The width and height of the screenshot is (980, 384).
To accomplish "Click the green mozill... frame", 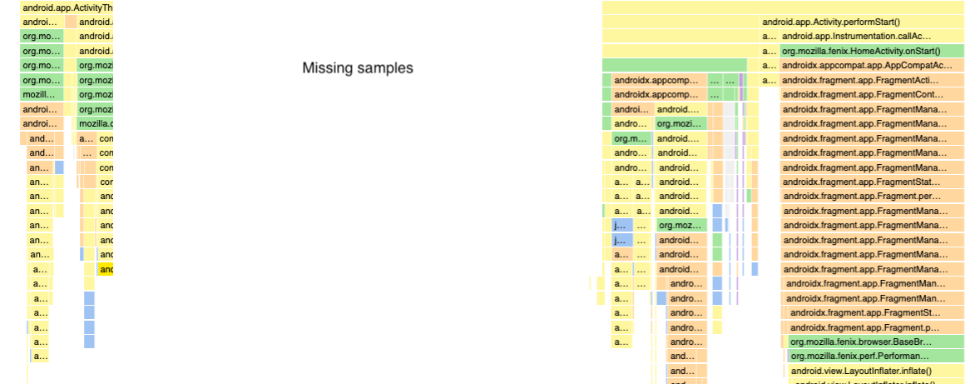I will click(42, 94).
